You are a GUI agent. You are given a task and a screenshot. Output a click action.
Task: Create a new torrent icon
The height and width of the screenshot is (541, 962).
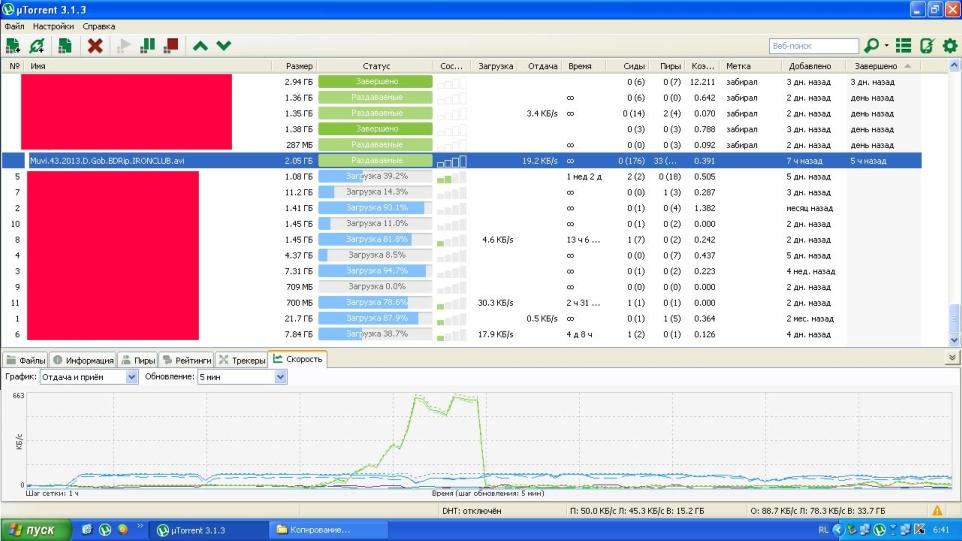pyautogui.click(x=64, y=45)
